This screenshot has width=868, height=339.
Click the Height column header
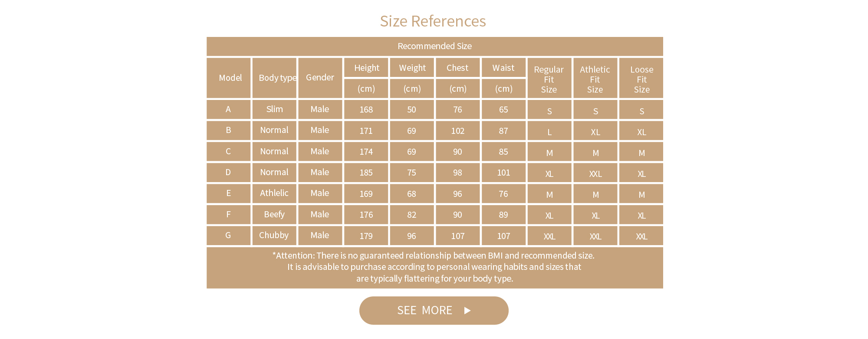(366, 68)
